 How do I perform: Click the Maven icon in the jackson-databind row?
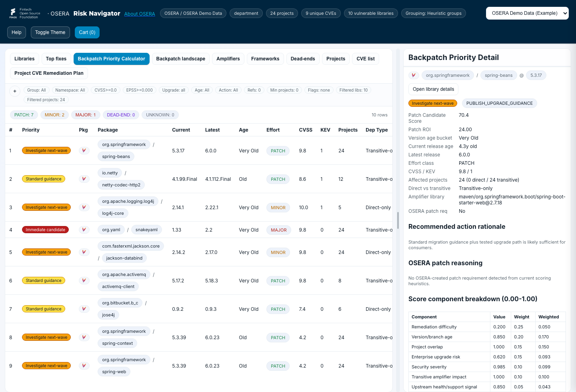point(84,252)
